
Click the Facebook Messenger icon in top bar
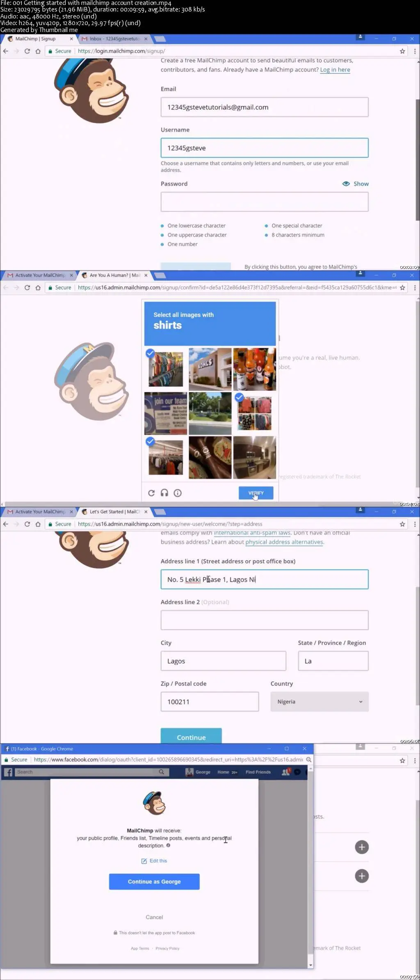[x=297, y=772]
